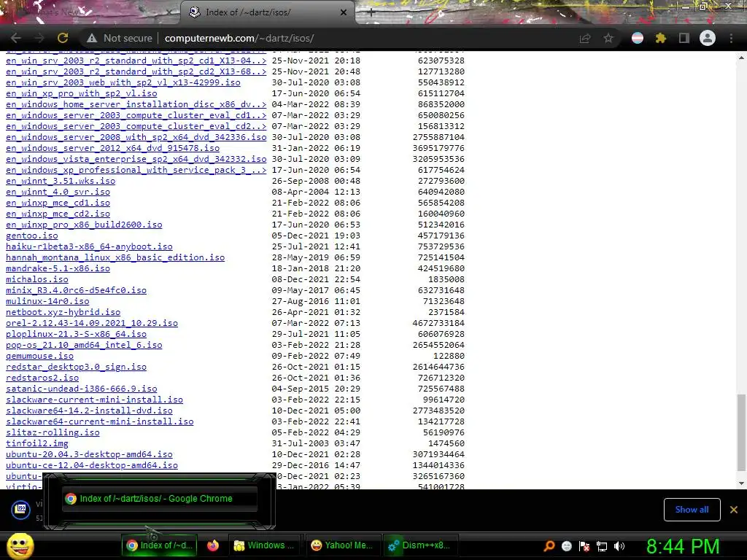Toggle the browser side panel icon
This screenshot has height=560, width=747.
(684, 38)
